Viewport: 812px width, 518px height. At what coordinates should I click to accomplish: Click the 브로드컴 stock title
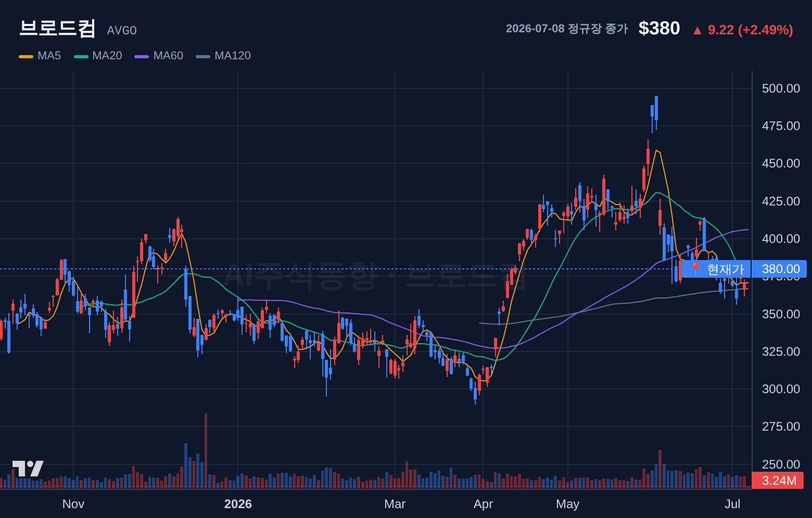tap(57, 28)
